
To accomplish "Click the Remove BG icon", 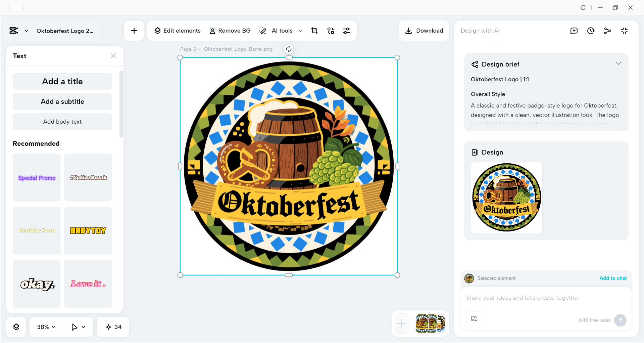I will point(212,31).
